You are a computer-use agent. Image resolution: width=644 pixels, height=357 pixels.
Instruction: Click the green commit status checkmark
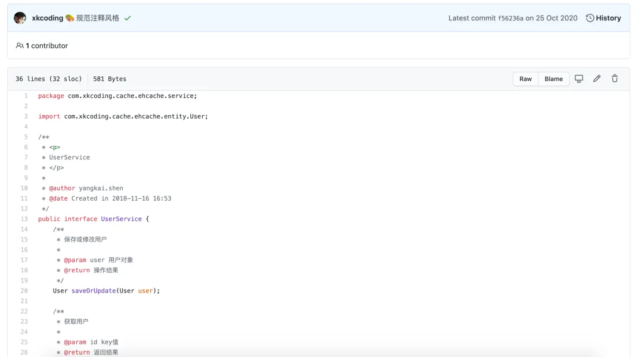[128, 18]
